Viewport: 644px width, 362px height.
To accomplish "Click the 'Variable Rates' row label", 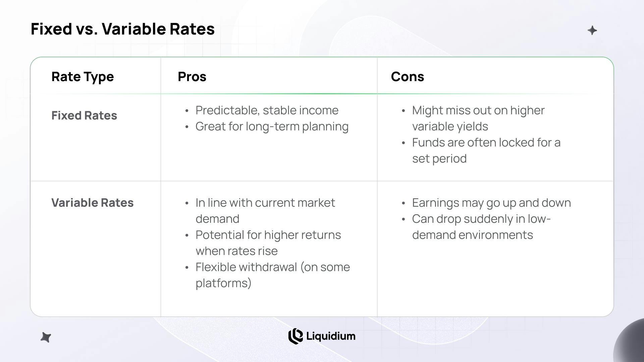I will 92,202.
